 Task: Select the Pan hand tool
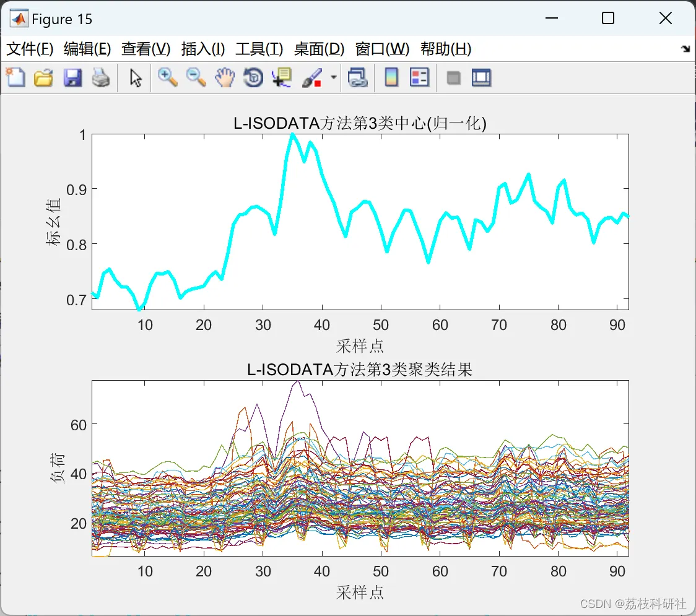point(225,77)
